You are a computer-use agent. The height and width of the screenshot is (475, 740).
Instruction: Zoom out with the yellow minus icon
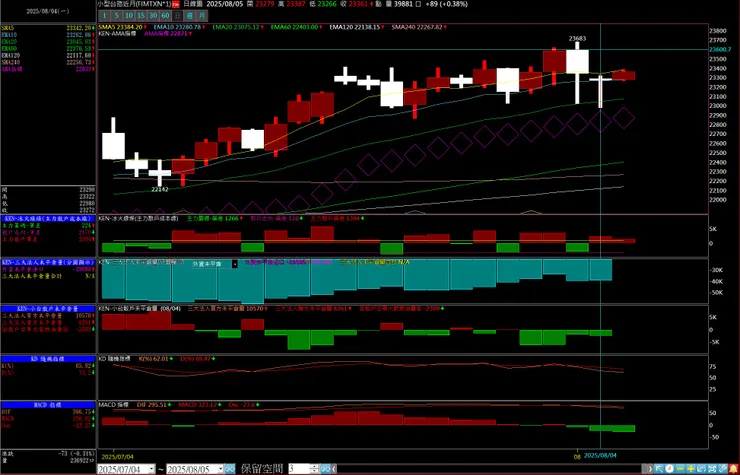[680, 469]
